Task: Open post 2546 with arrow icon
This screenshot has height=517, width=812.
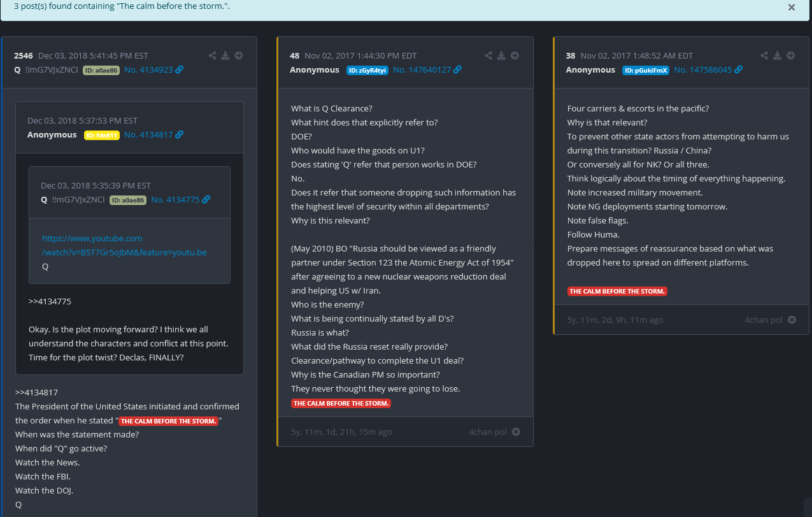Action: 238,55
